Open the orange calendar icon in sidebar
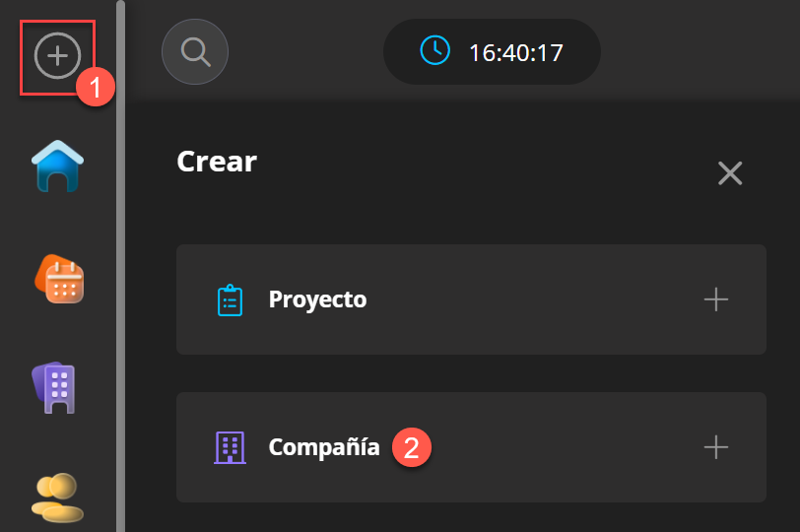The width and height of the screenshot is (800, 532). [x=59, y=279]
